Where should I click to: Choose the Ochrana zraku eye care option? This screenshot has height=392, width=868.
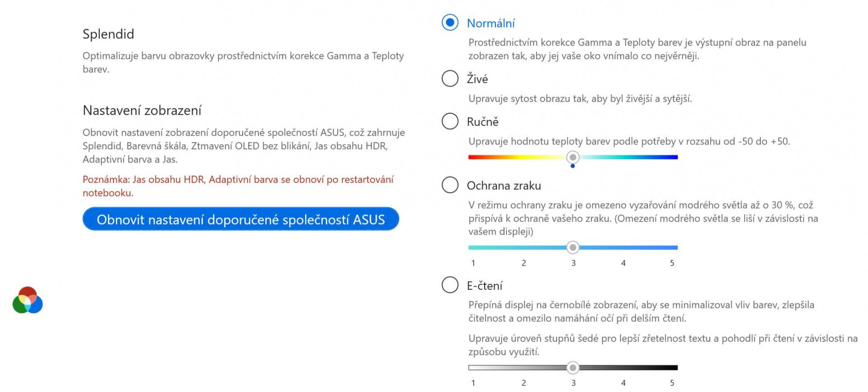(x=450, y=185)
